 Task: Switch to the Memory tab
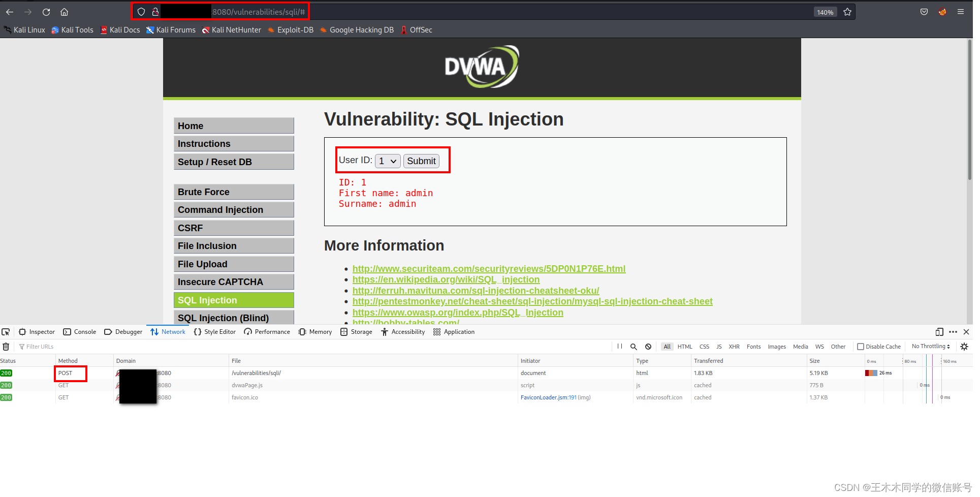click(315, 332)
